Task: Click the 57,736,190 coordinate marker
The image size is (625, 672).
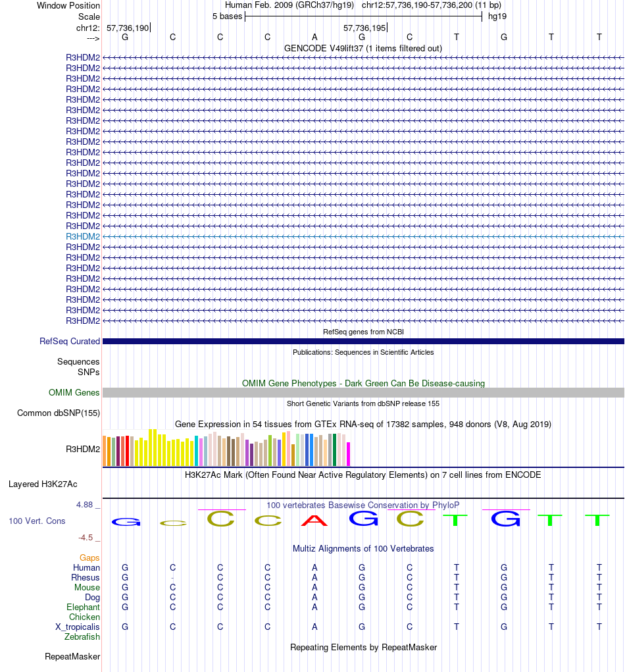Action: coord(128,28)
